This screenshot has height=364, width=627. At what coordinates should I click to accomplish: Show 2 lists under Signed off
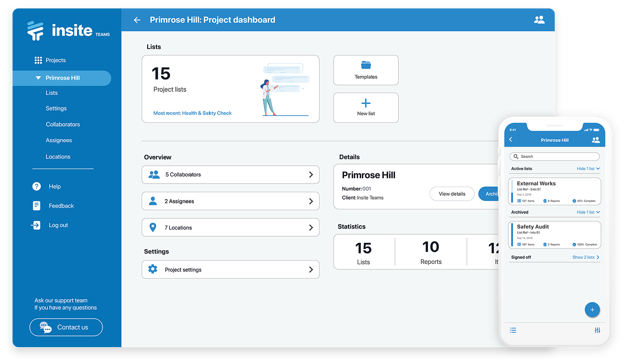[x=586, y=257]
